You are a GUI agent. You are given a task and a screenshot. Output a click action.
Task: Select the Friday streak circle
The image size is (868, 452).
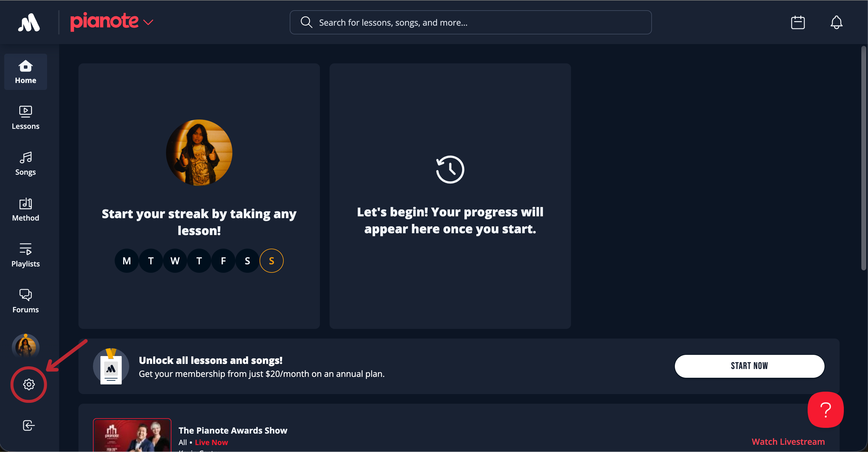click(x=223, y=261)
